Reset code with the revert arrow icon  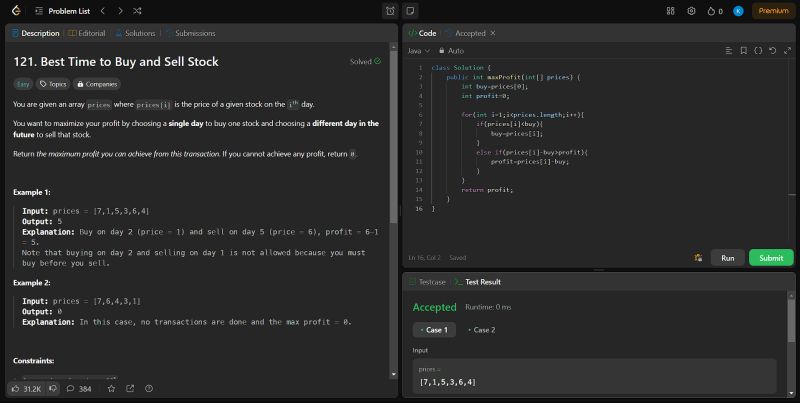coord(772,50)
